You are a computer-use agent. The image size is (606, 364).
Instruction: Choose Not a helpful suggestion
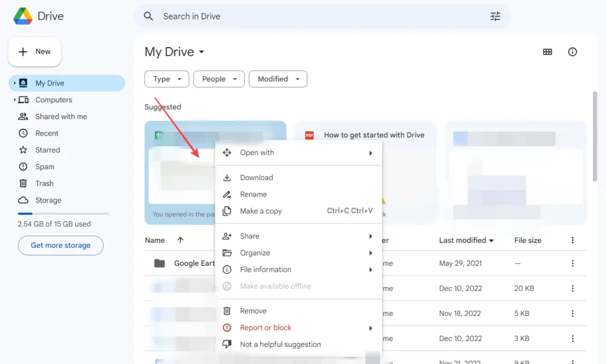[x=298, y=344]
